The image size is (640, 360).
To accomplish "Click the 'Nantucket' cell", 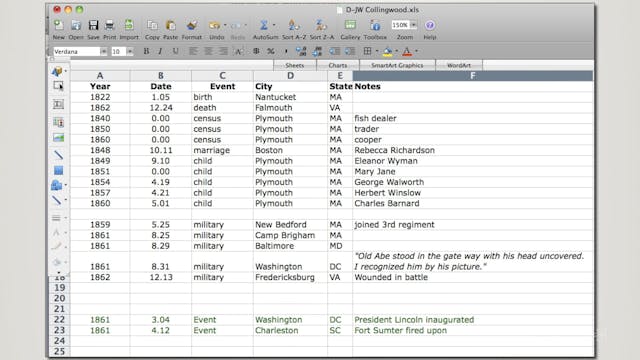I will [290, 97].
